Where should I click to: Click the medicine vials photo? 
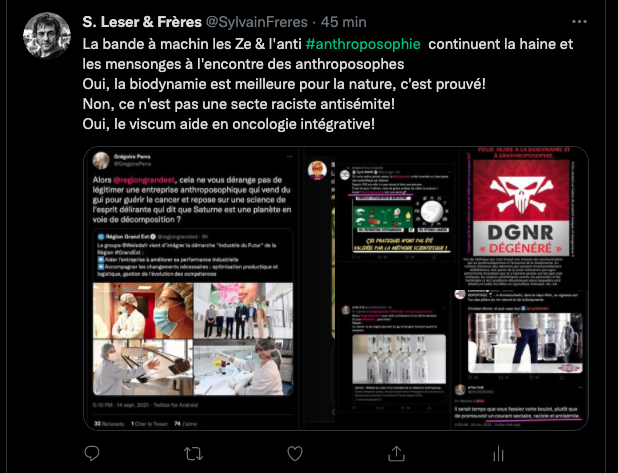(x=399, y=359)
